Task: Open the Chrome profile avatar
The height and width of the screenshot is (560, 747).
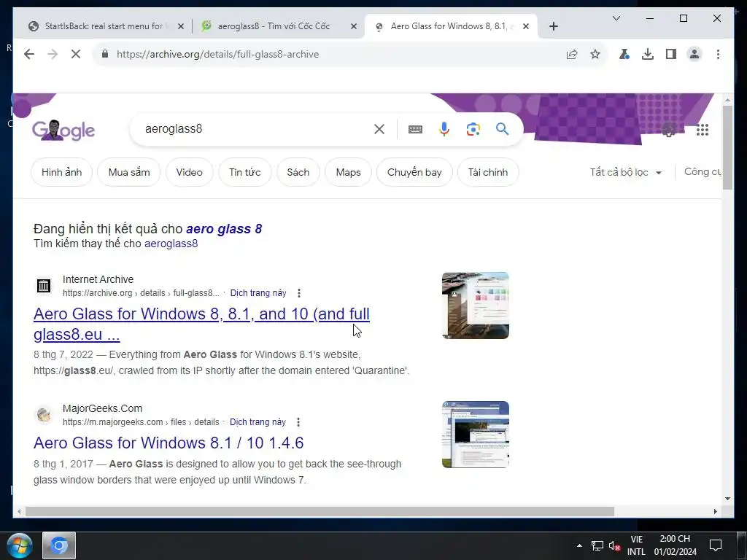Action: coord(694,54)
